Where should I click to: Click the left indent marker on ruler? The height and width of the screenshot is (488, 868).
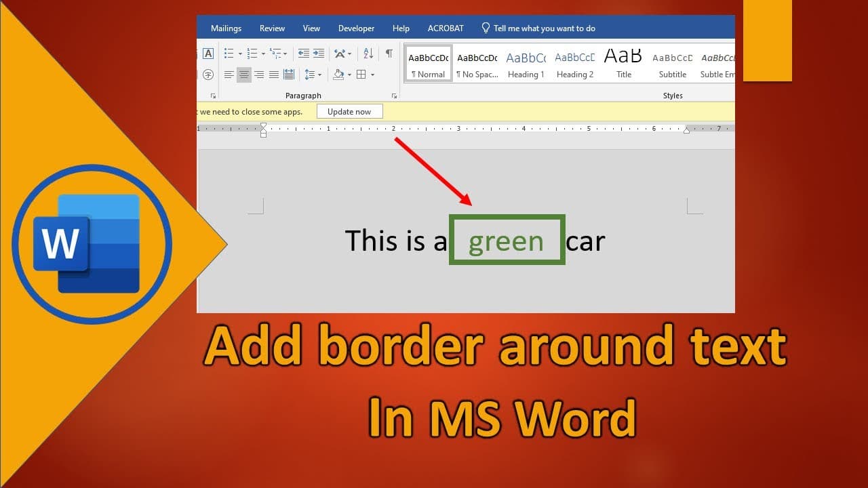263,134
